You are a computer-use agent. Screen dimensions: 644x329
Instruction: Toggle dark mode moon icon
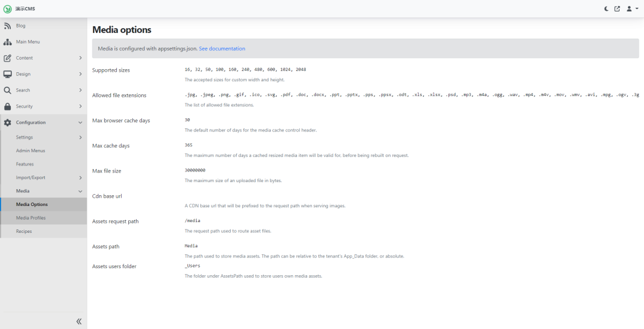(x=606, y=8)
